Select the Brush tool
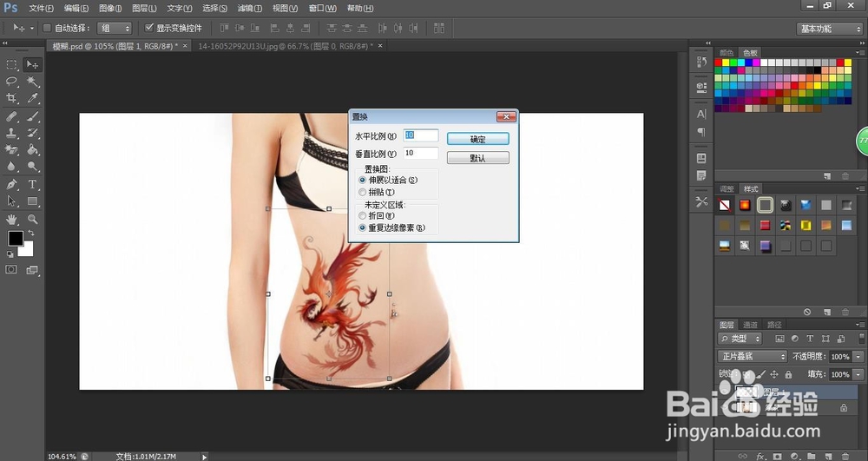The image size is (868, 461). click(33, 116)
